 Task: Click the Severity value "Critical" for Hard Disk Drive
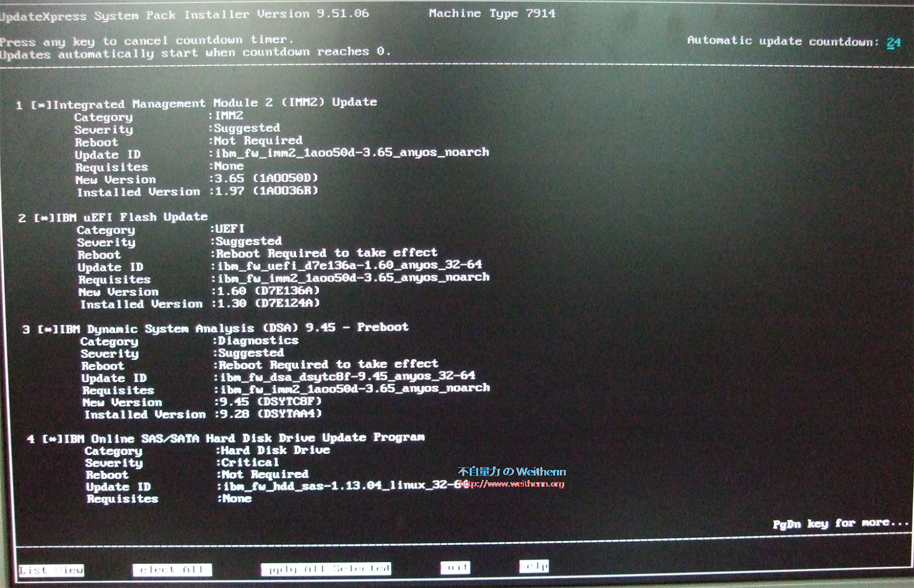coord(250,462)
